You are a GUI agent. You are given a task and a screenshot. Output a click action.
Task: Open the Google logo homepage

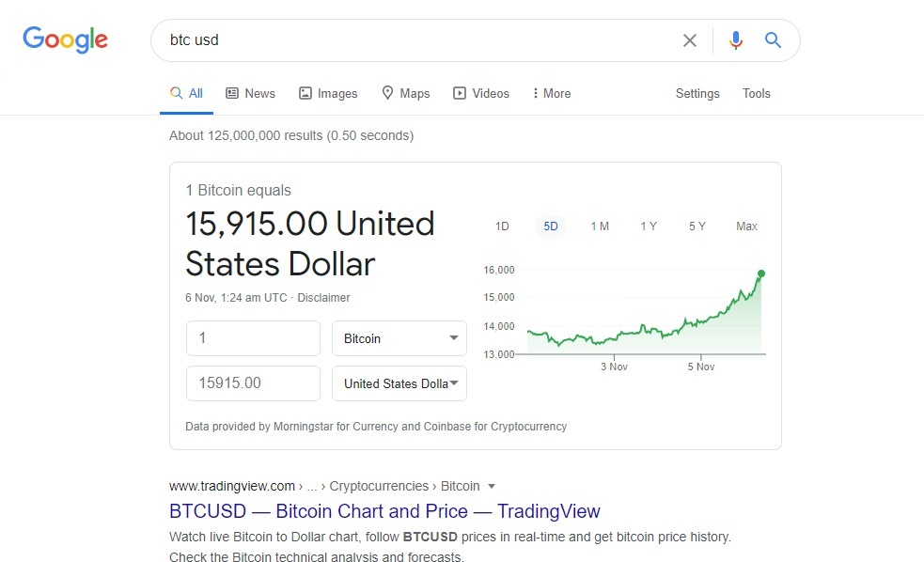point(66,39)
